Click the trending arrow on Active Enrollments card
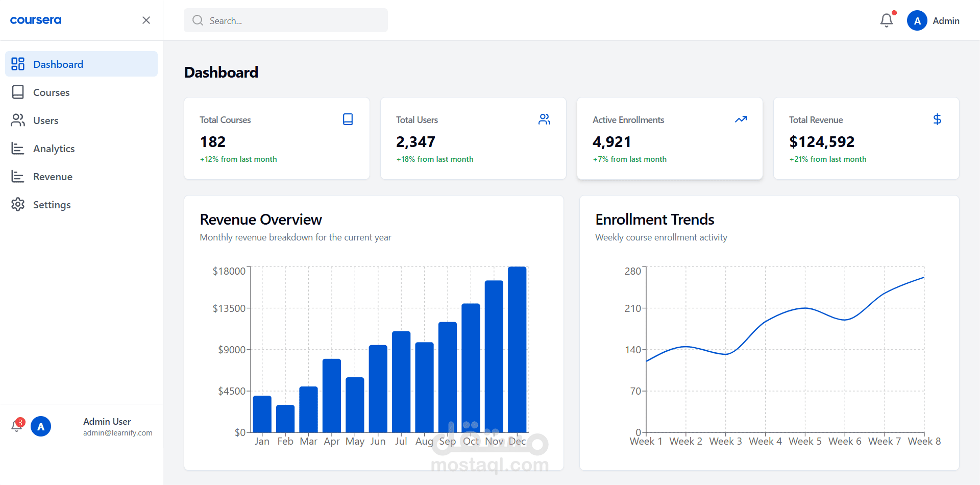 pos(741,119)
